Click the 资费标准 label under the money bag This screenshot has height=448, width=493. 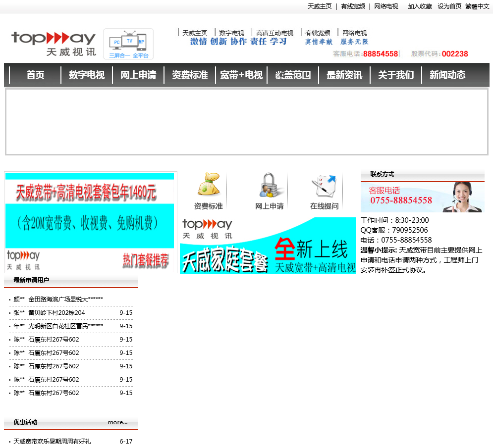click(x=209, y=206)
